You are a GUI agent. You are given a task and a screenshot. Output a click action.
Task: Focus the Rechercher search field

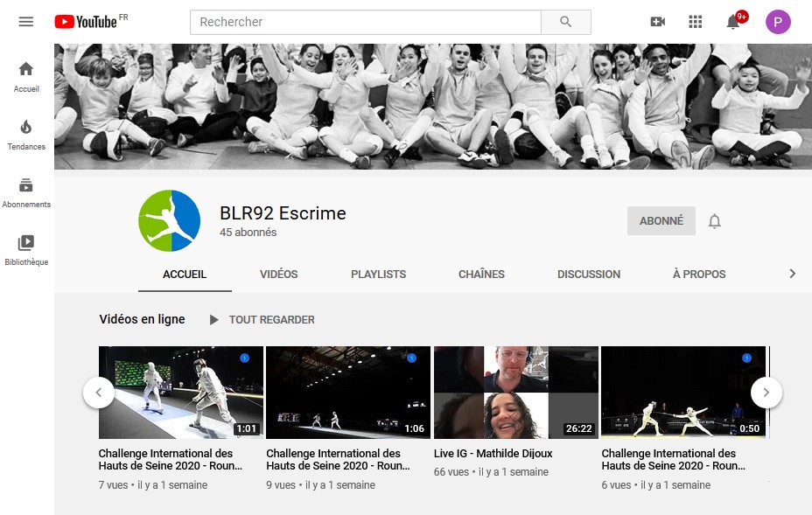366,22
